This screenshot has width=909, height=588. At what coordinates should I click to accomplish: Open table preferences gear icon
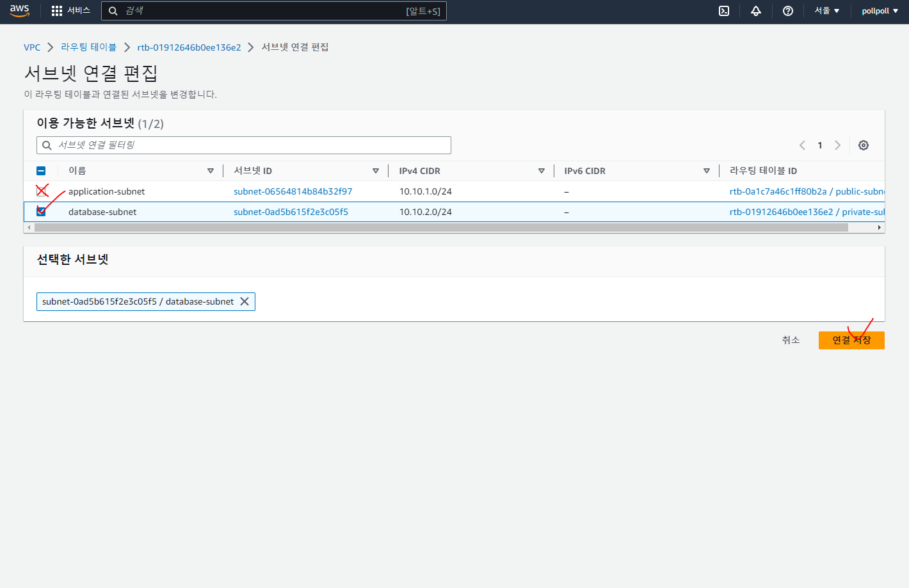(x=864, y=145)
